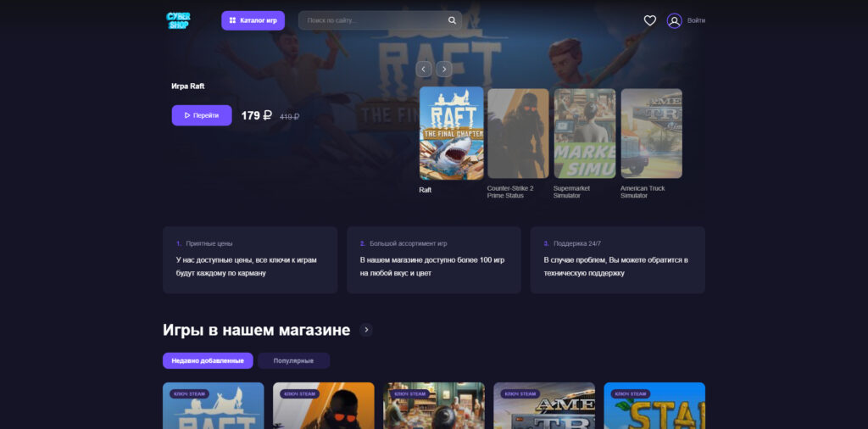Select Counter-Strike 2 Prime Status thumbnail

(518, 133)
